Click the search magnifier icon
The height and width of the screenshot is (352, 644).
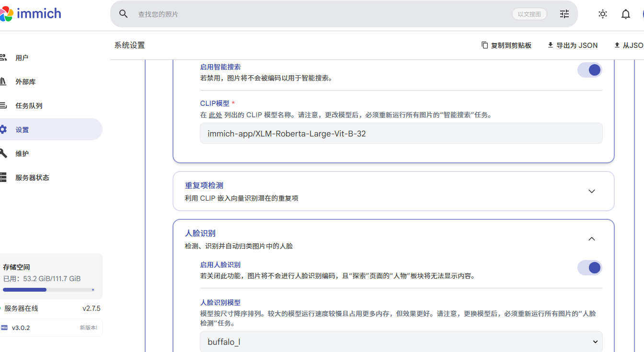pos(124,14)
